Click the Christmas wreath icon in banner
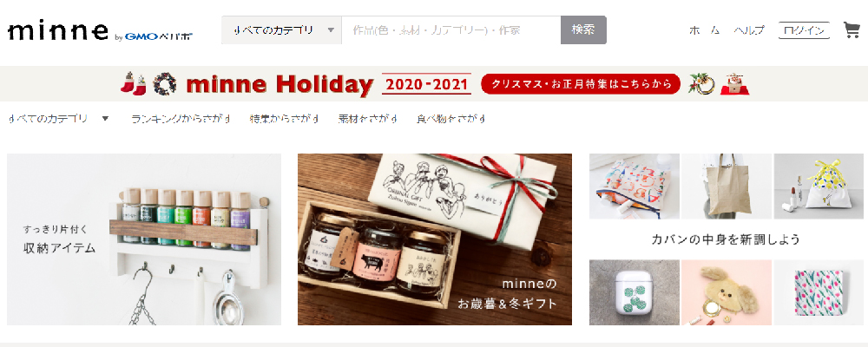868x347 pixels. [x=164, y=84]
